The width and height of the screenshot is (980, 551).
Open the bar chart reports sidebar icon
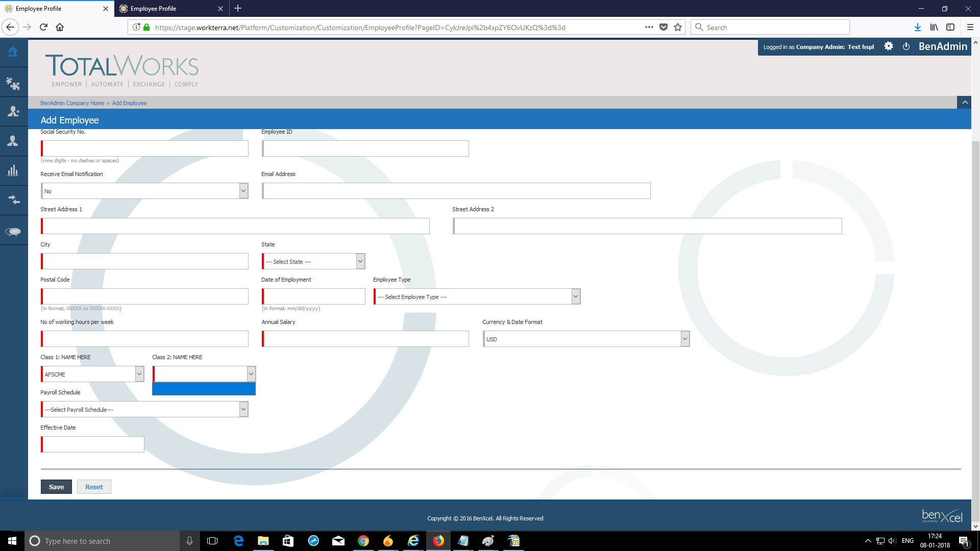point(13,170)
